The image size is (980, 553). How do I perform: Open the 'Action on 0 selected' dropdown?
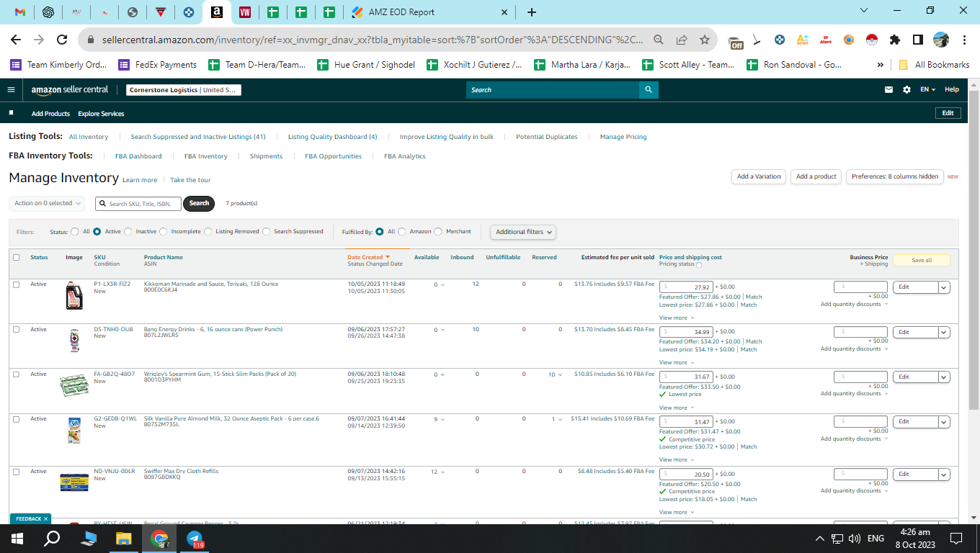click(47, 204)
